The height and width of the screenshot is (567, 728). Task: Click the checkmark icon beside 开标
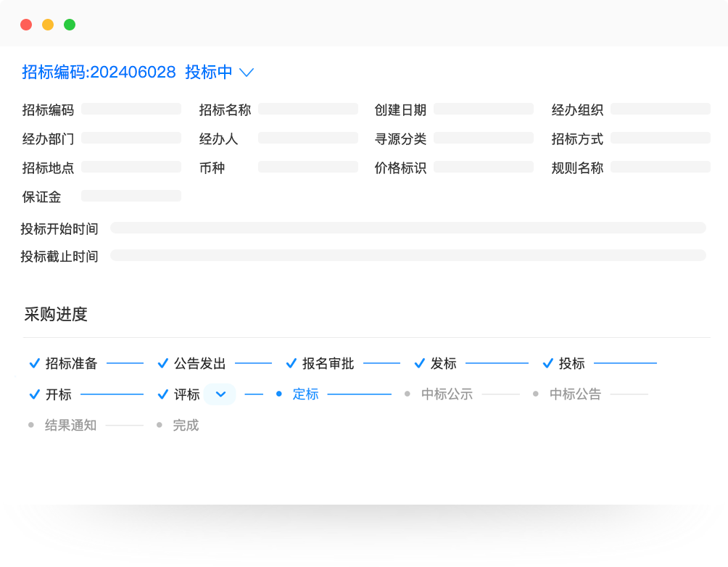tap(33, 394)
